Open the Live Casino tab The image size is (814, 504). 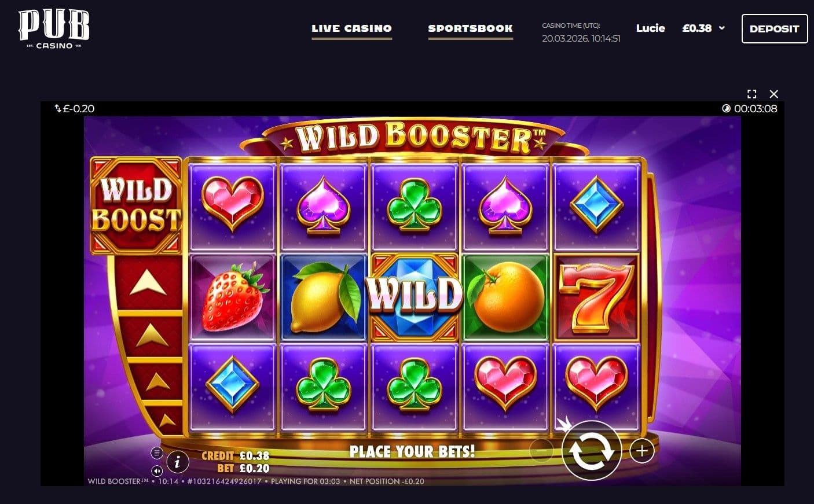pyautogui.click(x=351, y=28)
